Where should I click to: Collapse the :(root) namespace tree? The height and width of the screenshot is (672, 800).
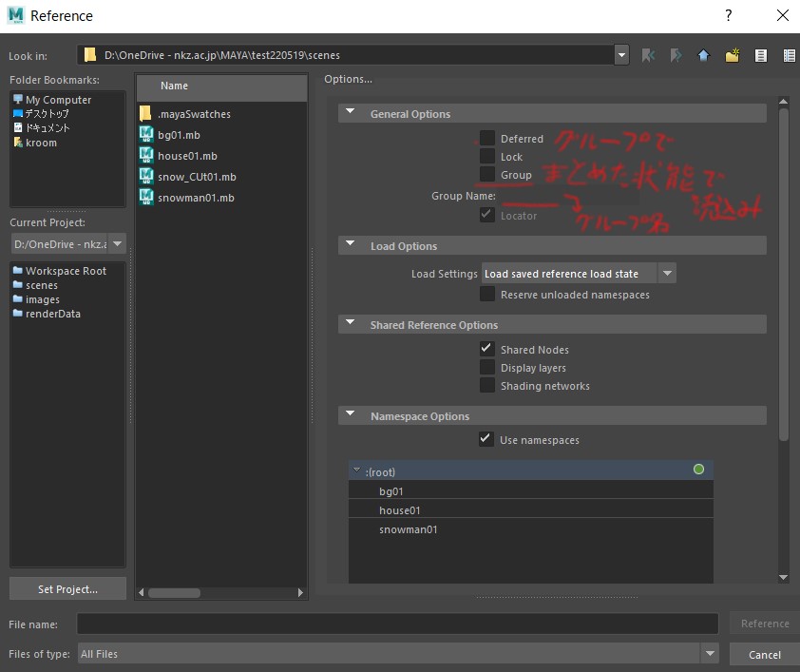[x=356, y=470]
